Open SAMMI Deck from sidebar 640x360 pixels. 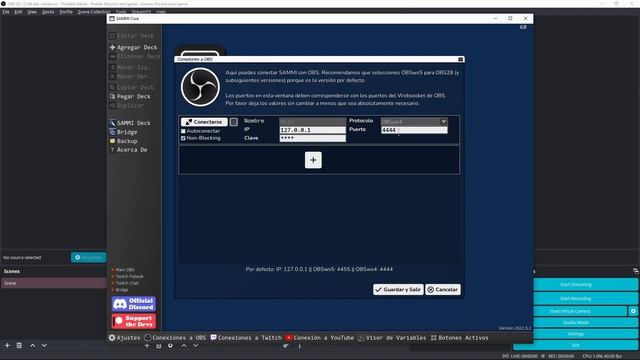[x=130, y=123]
